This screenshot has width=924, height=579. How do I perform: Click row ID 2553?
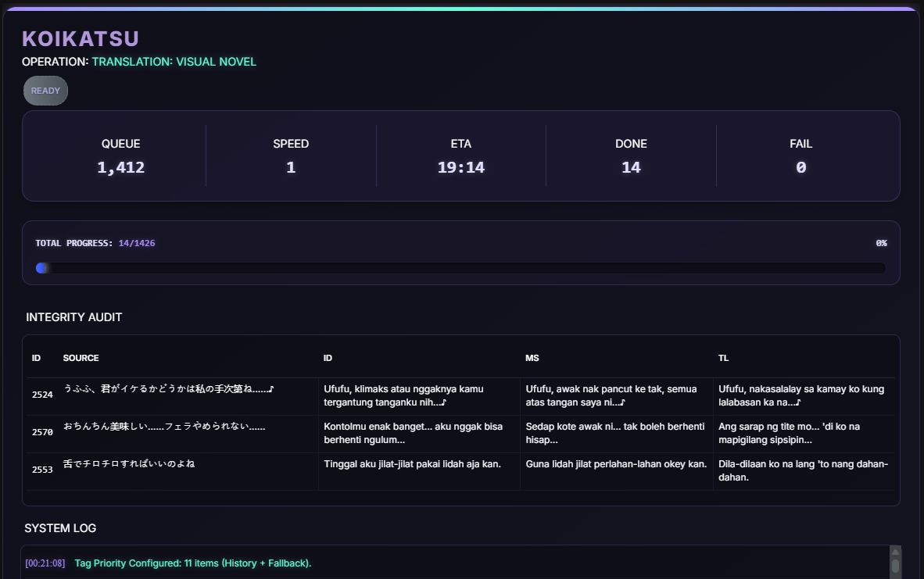(42, 470)
